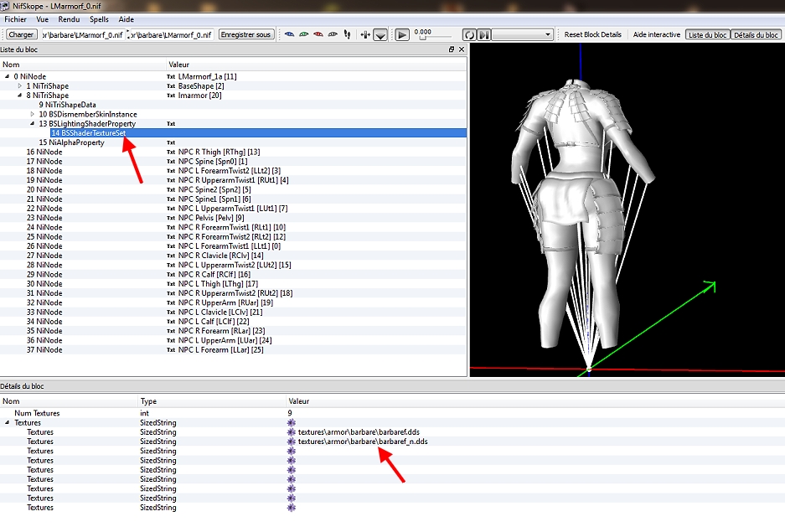The width and height of the screenshot is (785, 532).
Task: Open the Spells menu
Action: (99, 18)
